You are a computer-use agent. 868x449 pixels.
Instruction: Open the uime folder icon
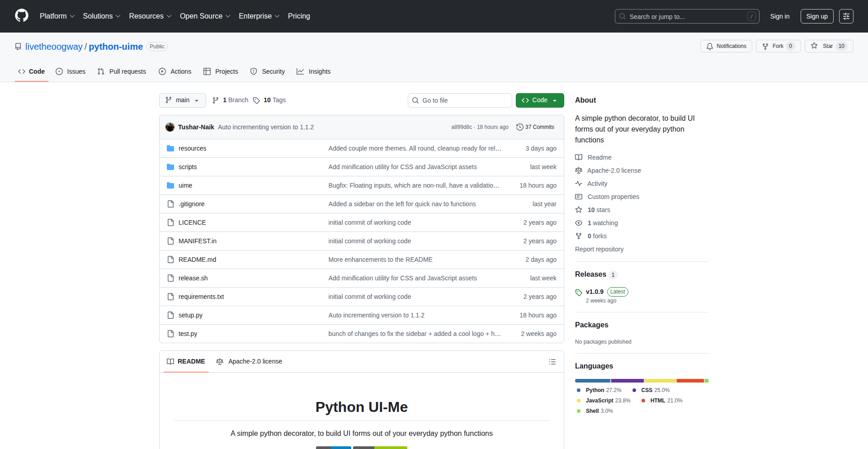coord(170,185)
